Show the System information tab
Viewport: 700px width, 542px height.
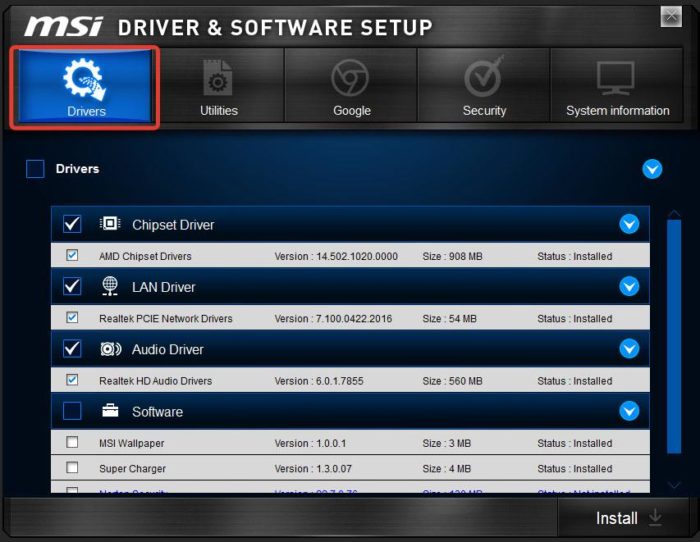click(x=617, y=85)
